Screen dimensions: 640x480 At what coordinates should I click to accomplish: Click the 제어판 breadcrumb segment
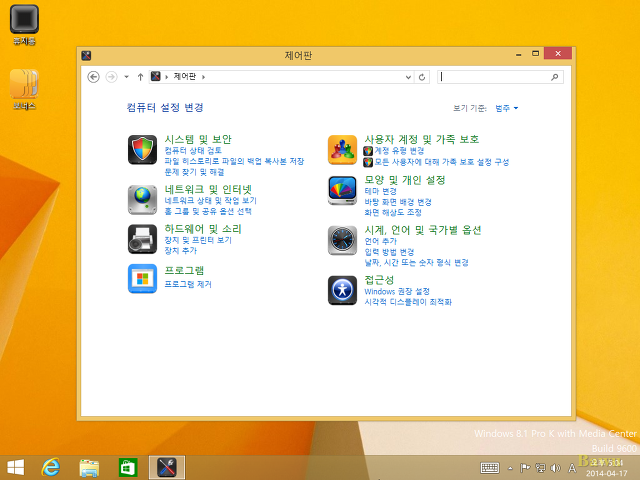pyautogui.click(x=184, y=76)
